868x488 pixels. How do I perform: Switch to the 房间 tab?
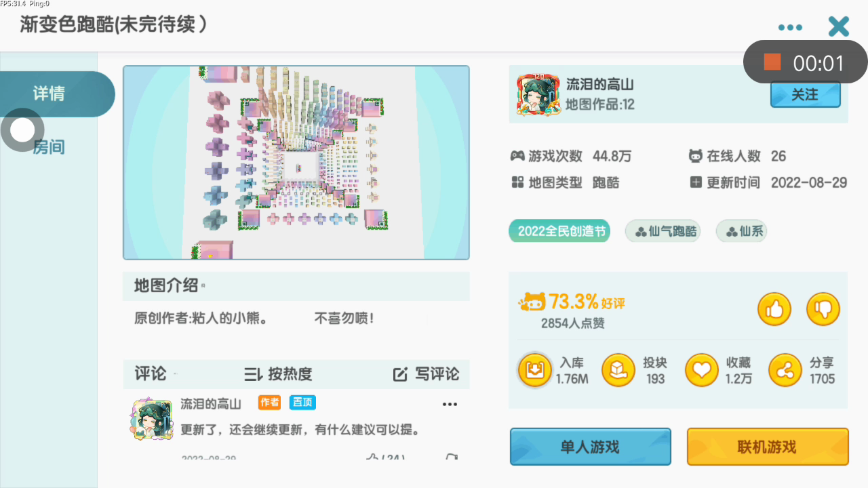[49, 146]
